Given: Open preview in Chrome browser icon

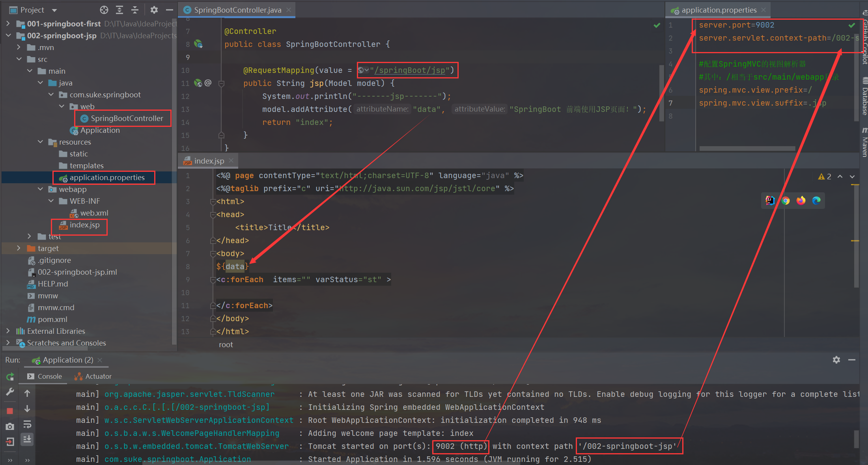Looking at the screenshot, I should click(786, 201).
